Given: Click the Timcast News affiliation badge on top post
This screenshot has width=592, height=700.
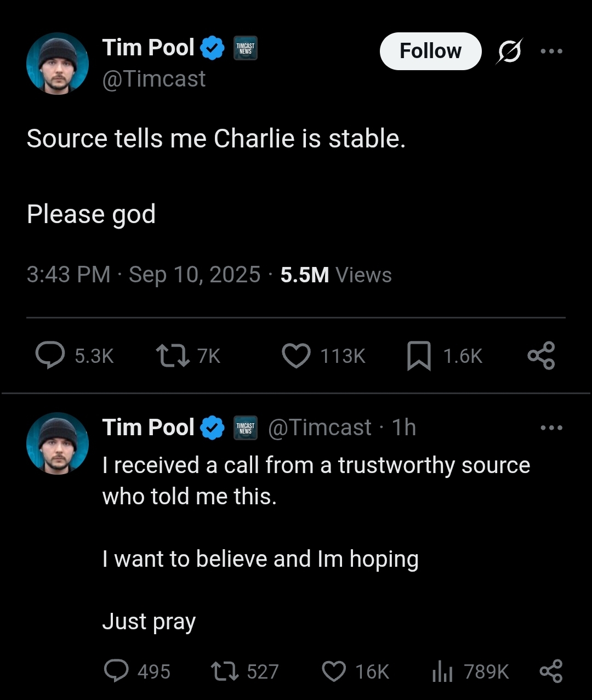Looking at the screenshot, I should pos(245,48).
